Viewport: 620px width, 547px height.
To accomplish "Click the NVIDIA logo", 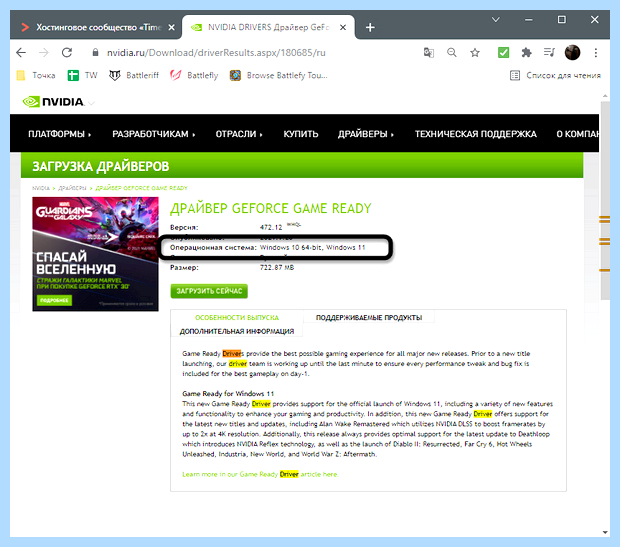I will coord(53,102).
